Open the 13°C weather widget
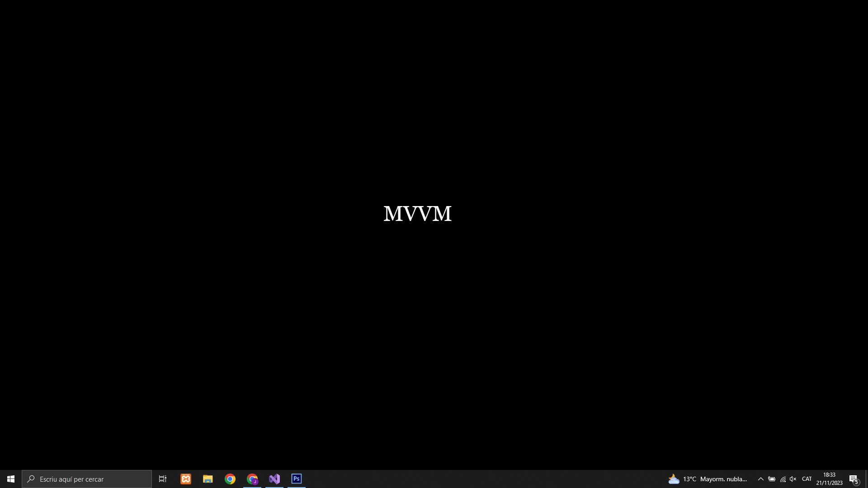868x488 pixels. tap(708, 479)
